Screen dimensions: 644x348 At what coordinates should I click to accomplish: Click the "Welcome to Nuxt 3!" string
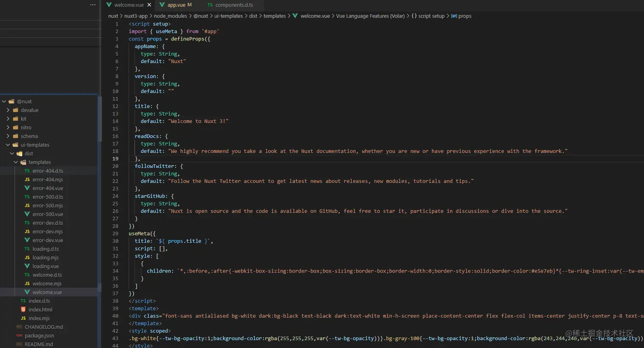coord(198,122)
